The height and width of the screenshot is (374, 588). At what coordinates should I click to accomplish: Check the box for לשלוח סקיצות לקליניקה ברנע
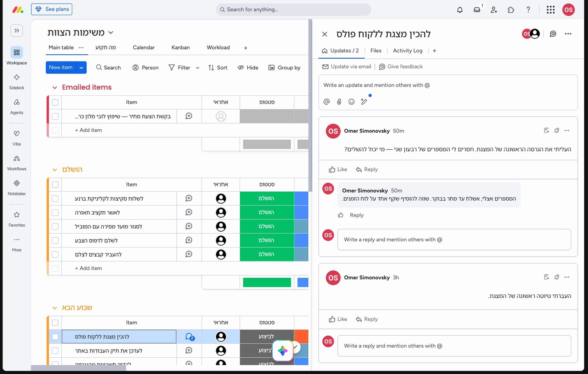coord(55,199)
